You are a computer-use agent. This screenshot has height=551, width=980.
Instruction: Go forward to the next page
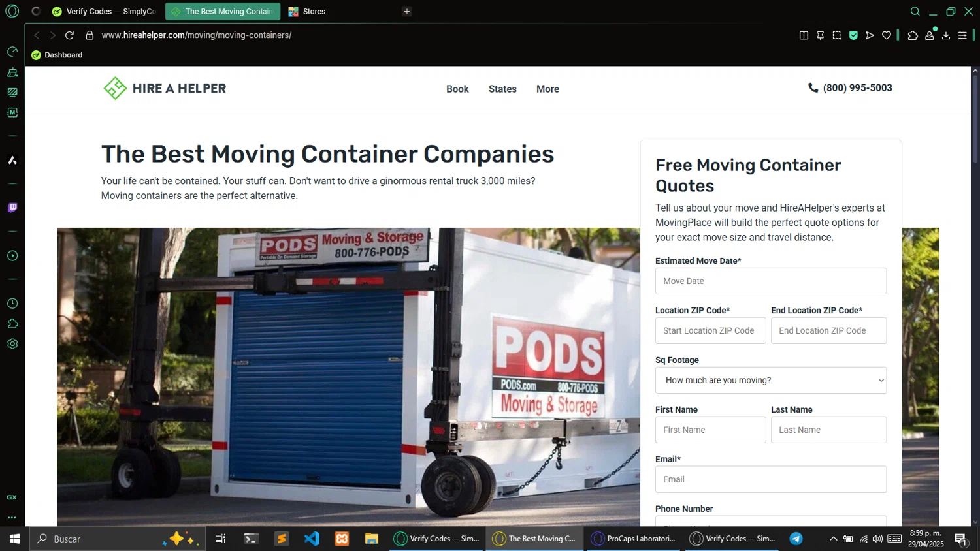pos(53,35)
